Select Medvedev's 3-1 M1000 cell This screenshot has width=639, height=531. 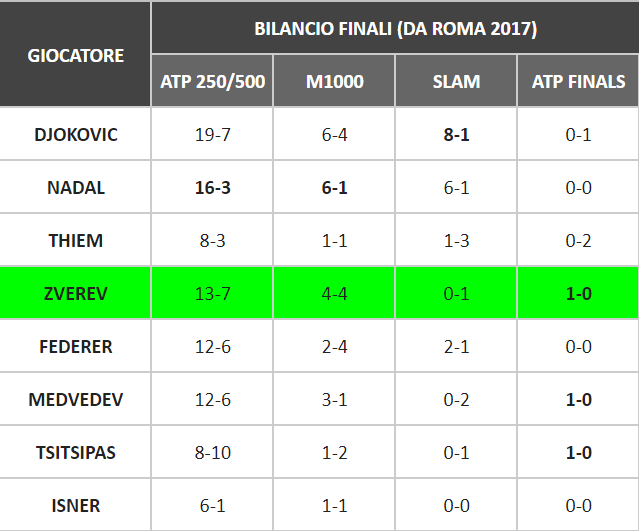pos(334,399)
